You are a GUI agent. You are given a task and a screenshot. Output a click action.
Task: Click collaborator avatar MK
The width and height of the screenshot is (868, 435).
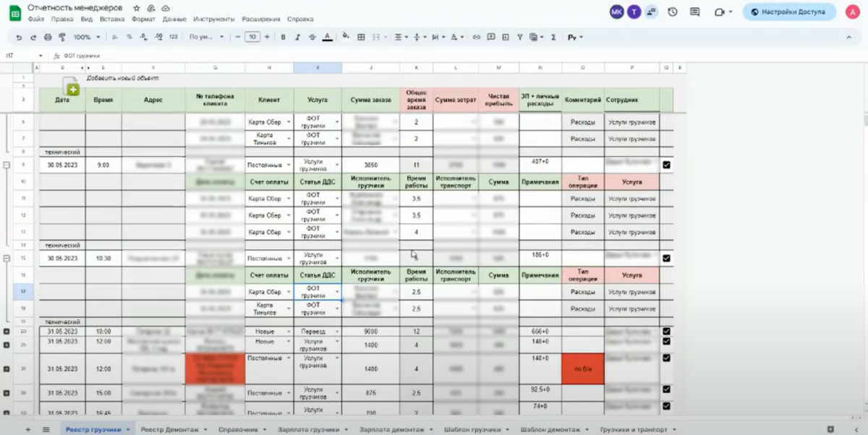(x=616, y=12)
